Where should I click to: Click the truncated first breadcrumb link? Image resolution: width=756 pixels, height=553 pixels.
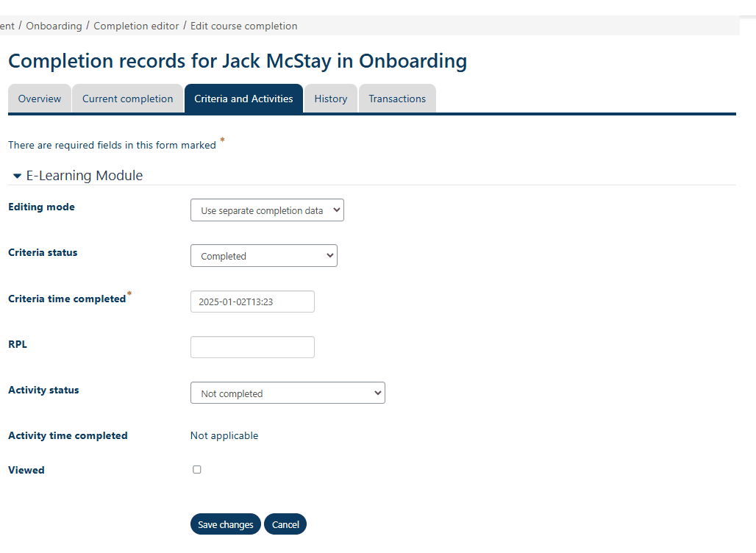click(x=7, y=26)
